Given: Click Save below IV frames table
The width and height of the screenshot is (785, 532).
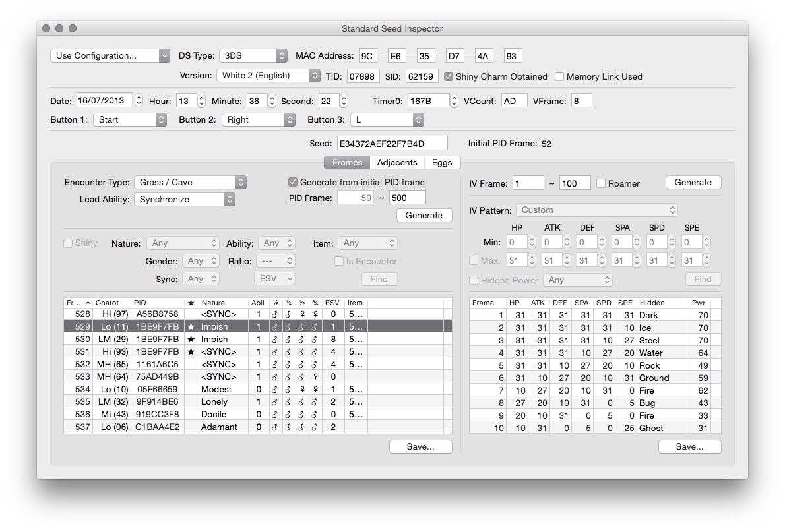Looking at the screenshot, I should (x=689, y=446).
